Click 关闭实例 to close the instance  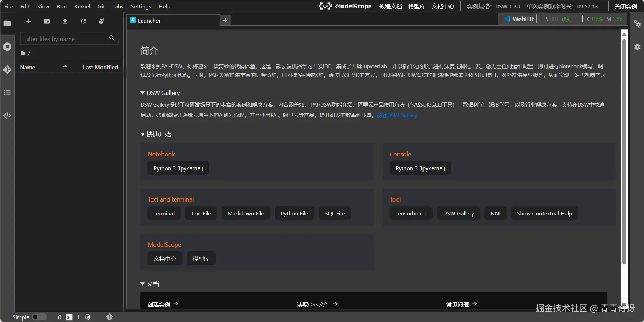tap(626, 6)
